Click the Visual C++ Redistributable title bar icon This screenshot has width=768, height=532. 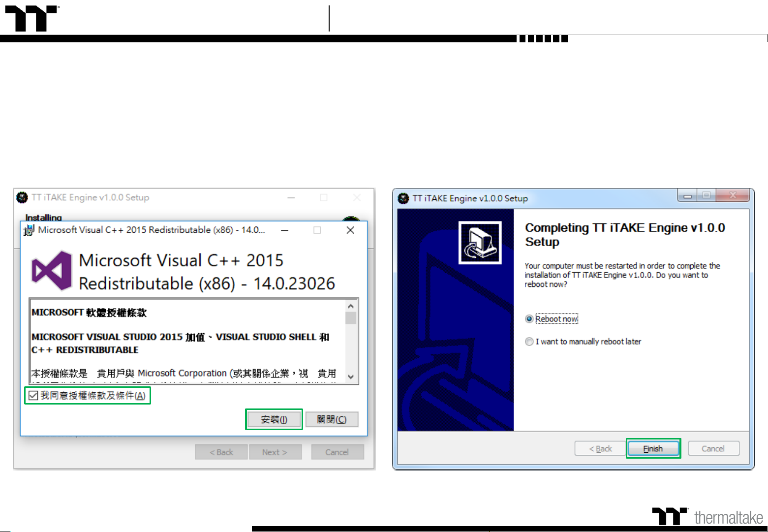(x=29, y=230)
